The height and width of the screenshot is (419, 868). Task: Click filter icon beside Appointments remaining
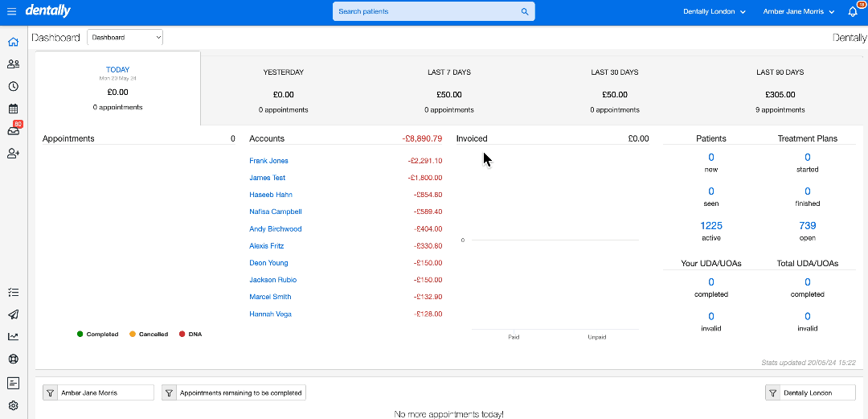169,393
